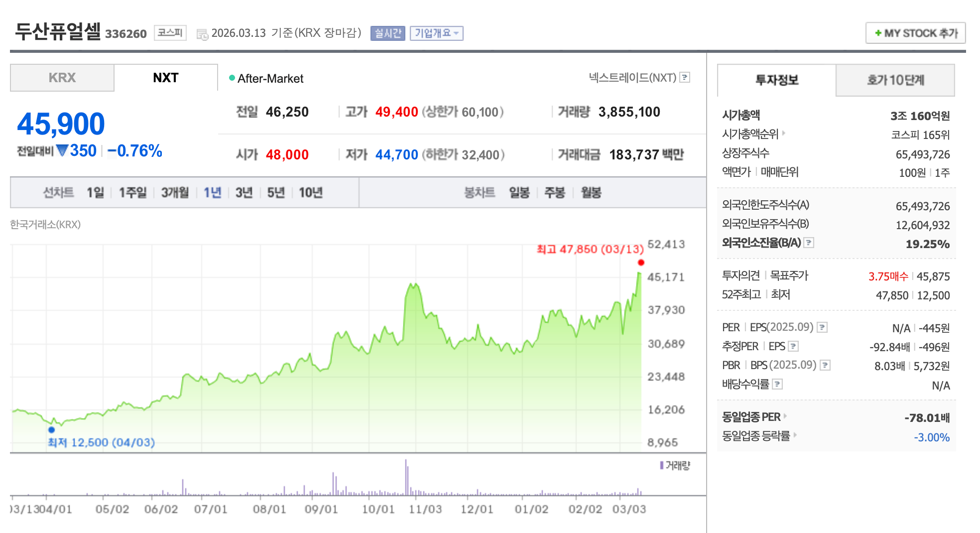Click the MY STOCK 추가 button
Image resolution: width=980 pixels, height=533 pixels.
coord(915,33)
